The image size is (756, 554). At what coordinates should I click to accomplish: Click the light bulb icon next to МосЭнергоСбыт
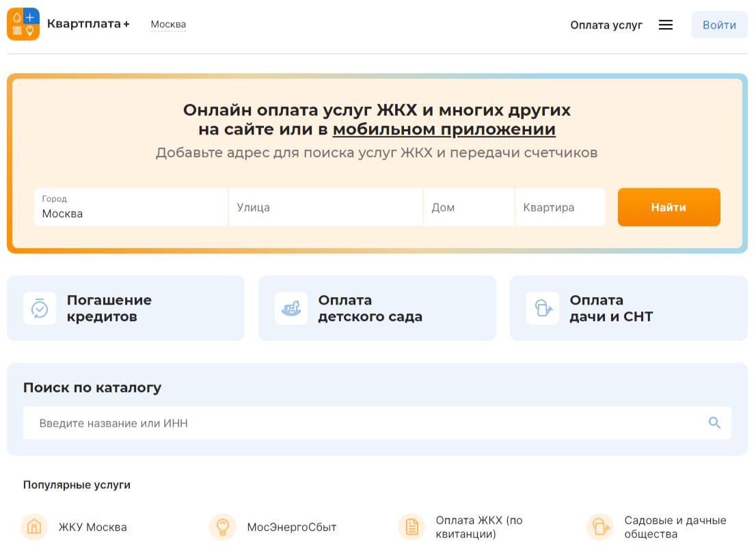click(223, 527)
